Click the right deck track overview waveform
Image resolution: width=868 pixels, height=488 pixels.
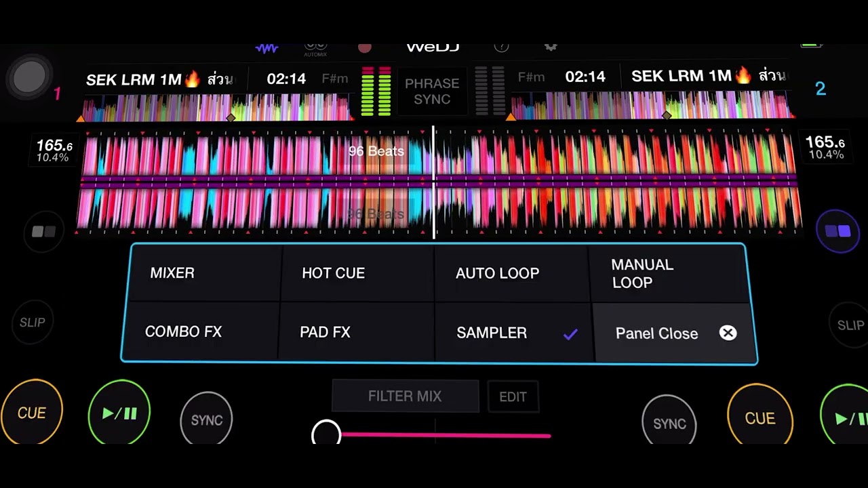[x=651, y=106]
